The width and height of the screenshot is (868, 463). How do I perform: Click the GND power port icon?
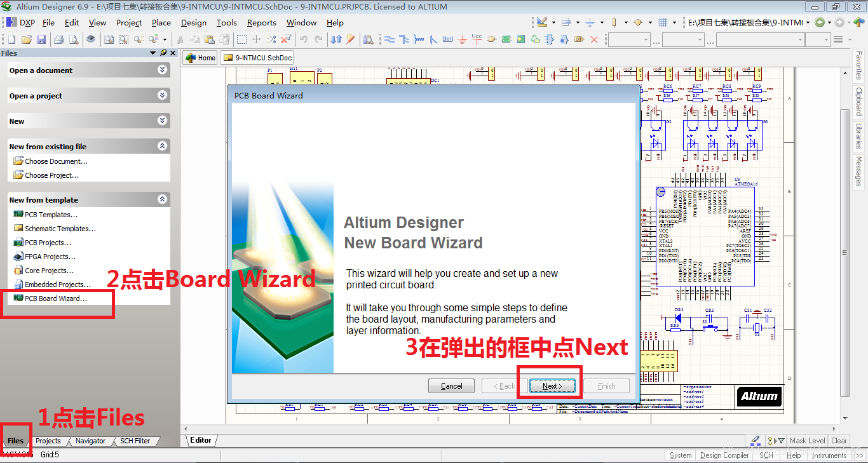click(x=462, y=40)
